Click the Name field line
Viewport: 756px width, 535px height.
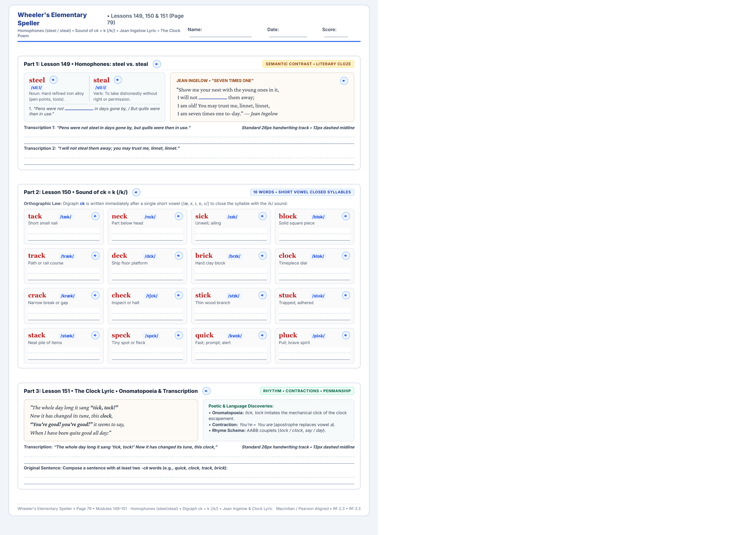click(x=221, y=34)
